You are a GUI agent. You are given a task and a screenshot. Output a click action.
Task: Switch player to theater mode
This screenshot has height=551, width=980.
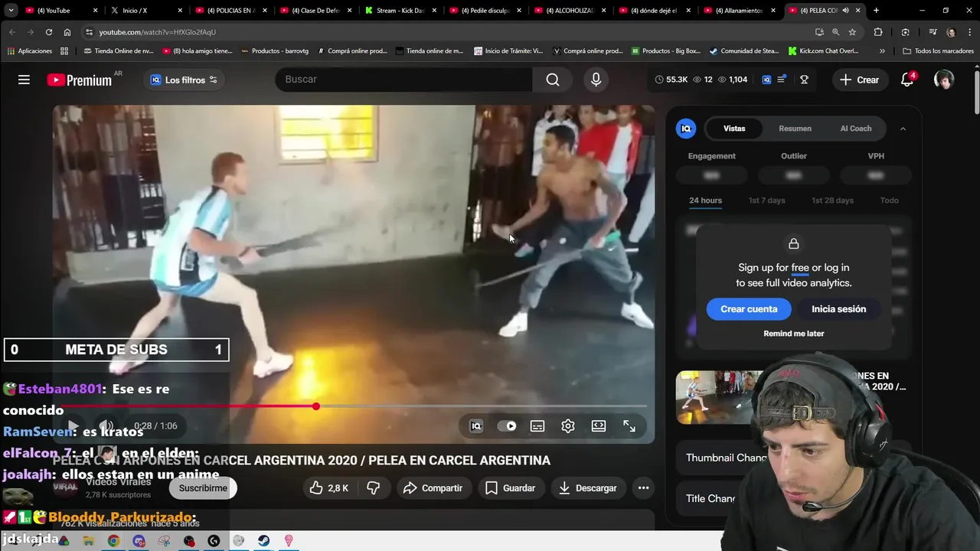(x=599, y=426)
